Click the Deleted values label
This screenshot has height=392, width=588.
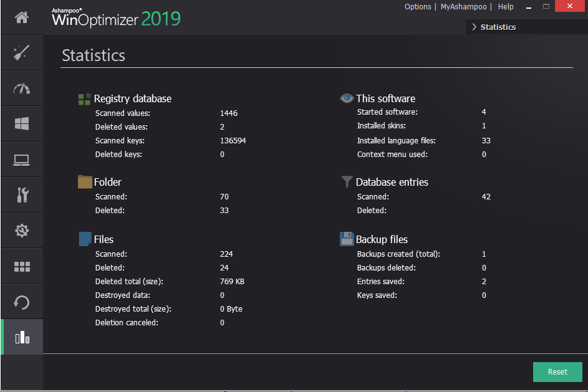click(122, 127)
